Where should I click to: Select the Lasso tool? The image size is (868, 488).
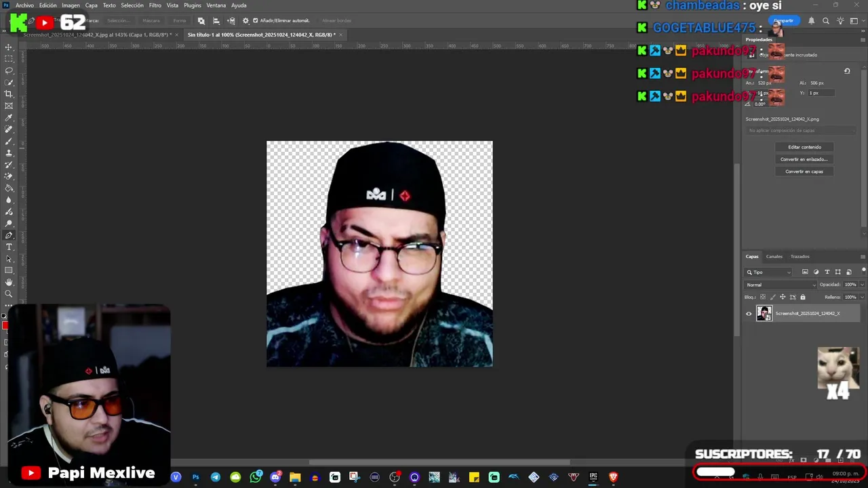pos(9,70)
